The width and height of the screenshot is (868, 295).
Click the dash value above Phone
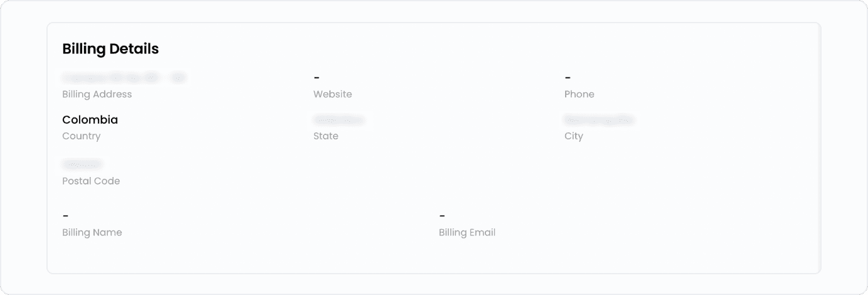pyautogui.click(x=568, y=78)
